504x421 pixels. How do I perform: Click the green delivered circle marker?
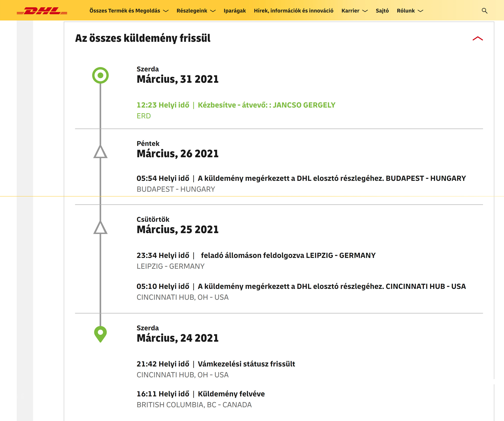100,75
